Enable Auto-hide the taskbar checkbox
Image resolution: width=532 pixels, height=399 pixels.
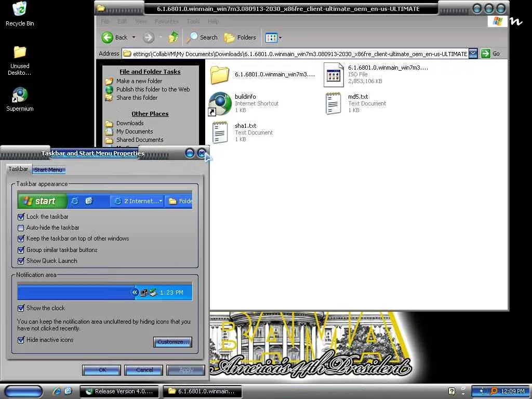pos(21,228)
